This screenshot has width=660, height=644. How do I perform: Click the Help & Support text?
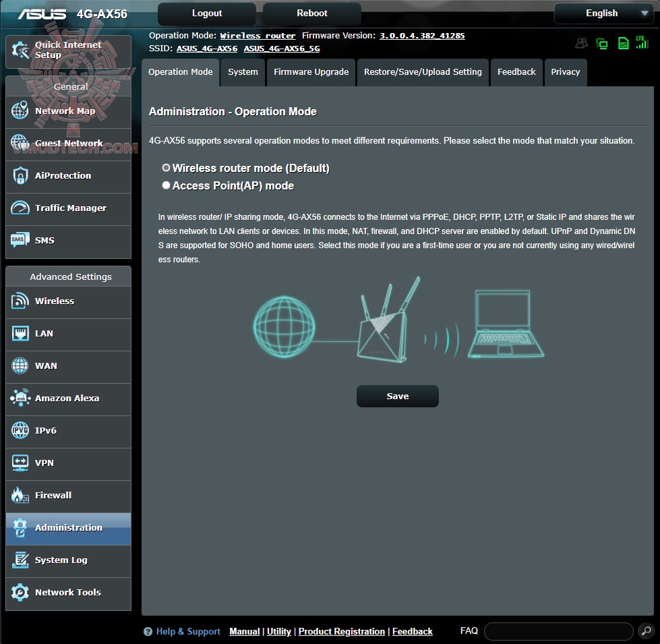tap(188, 631)
